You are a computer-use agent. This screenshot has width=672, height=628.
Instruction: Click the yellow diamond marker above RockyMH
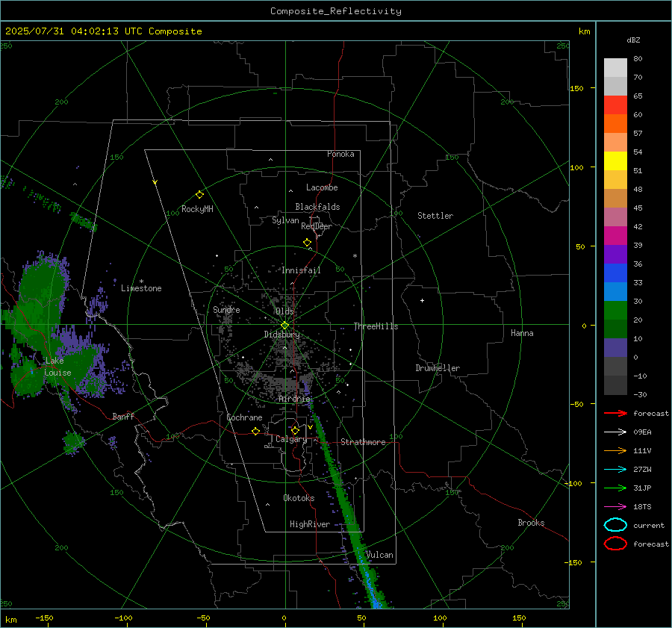[199, 195]
